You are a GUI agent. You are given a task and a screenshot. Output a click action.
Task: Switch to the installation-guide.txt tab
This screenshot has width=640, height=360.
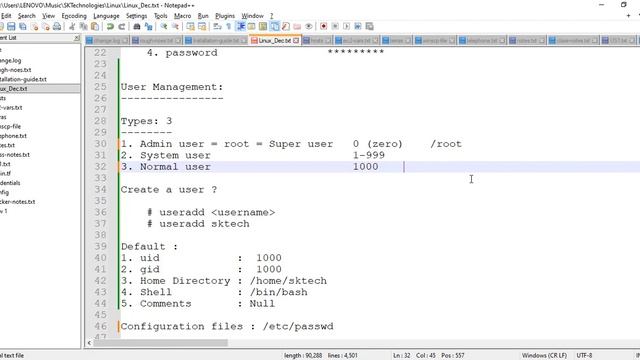pyautogui.click(x=216, y=41)
